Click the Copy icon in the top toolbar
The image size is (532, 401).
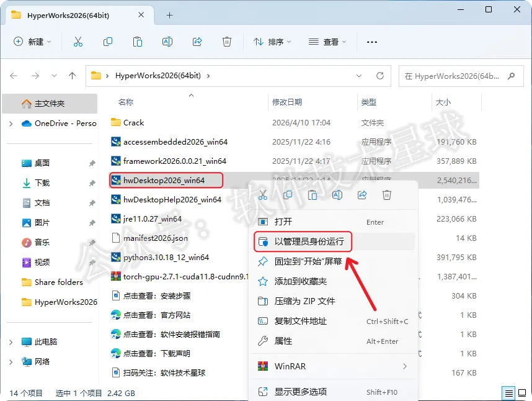[x=107, y=42]
